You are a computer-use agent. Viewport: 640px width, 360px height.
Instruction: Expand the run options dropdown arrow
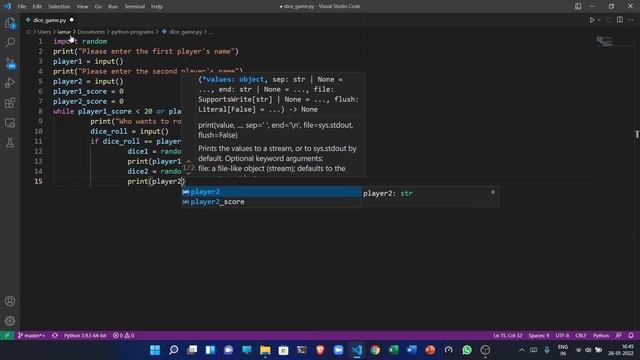point(599,20)
